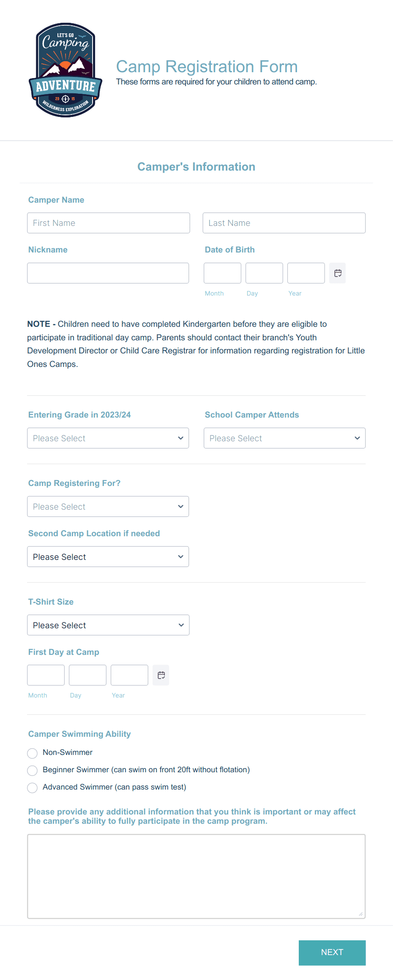Expand the T-Shirt Size dropdown
Image resolution: width=393 pixels, height=980 pixels.
108,625
